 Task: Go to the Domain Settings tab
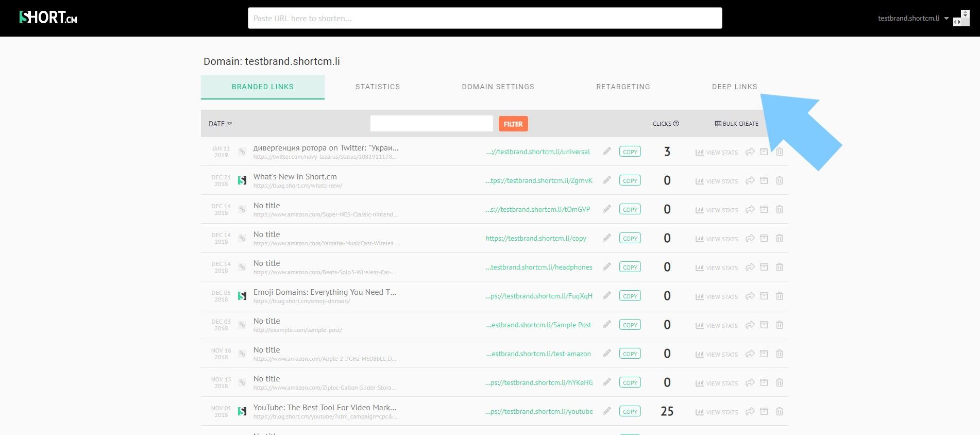click(x=498, y=87)
